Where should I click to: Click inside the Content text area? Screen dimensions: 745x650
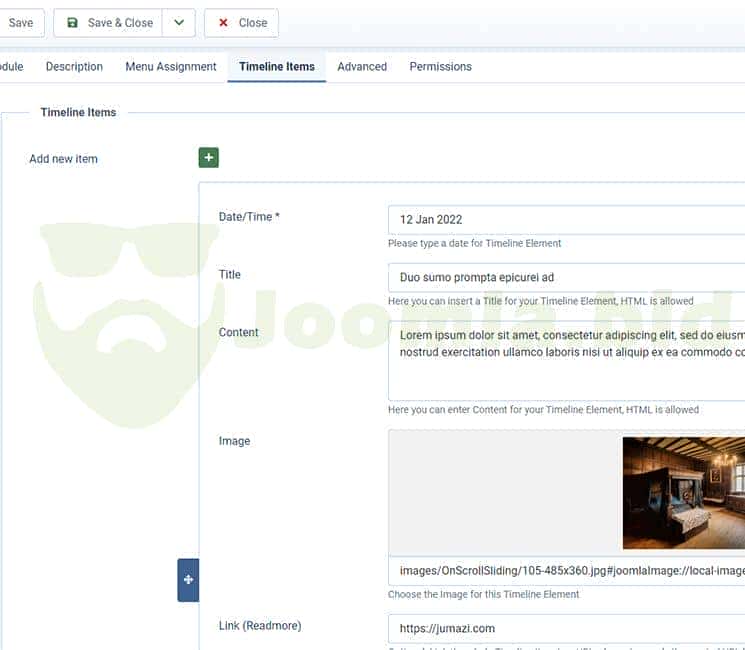[566, 360]
